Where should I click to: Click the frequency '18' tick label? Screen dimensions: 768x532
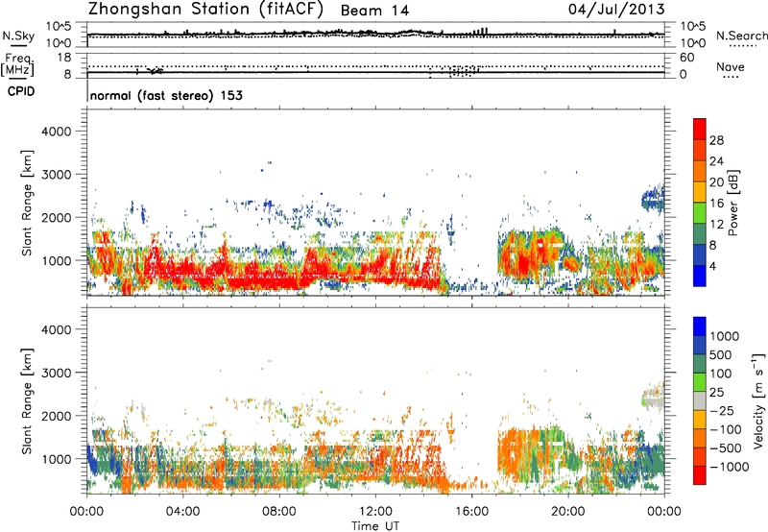tap(64, 58)
